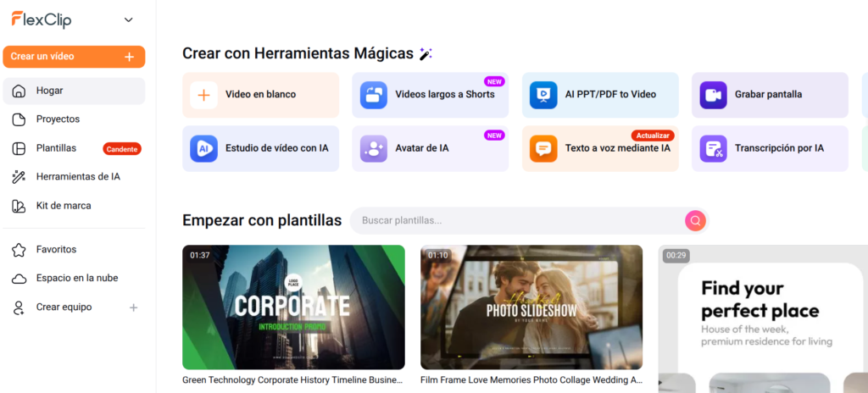The image size is (868, 393).
Task: Click the Estudio de vídeo con IA icon
Action: (x=203, y=149)
